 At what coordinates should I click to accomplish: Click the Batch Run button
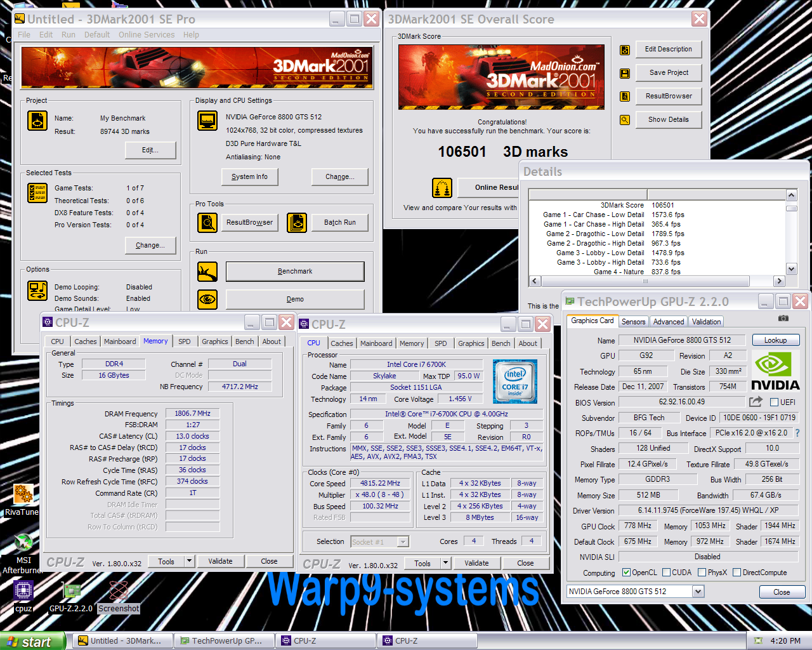340,222
